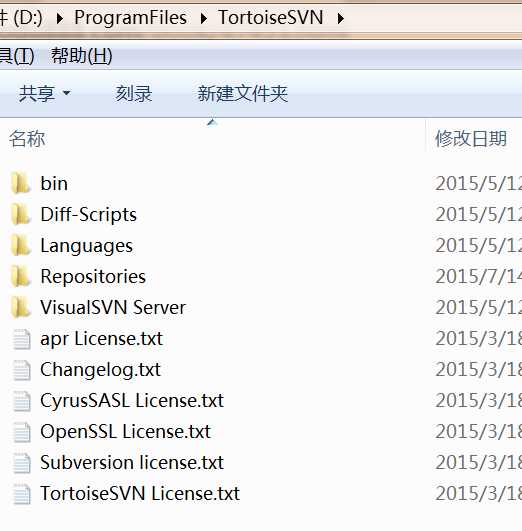Select the VisualSVN Server folder name

click(x=113, y=307)
